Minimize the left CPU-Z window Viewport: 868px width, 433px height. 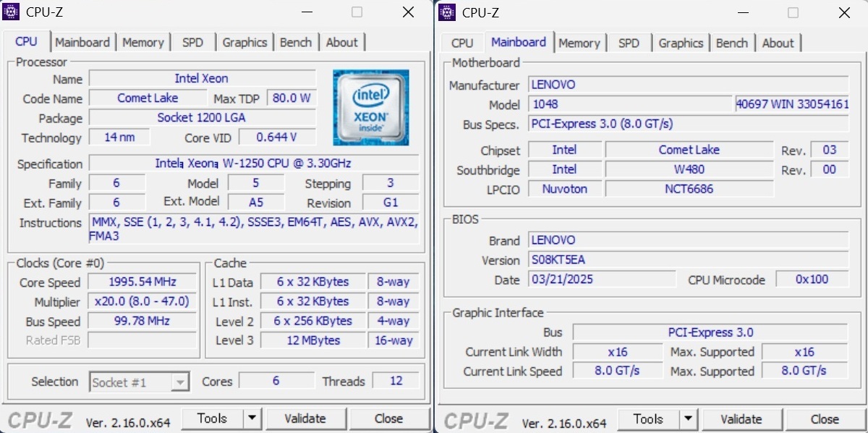pyautogui.click(x=307, y=12)
